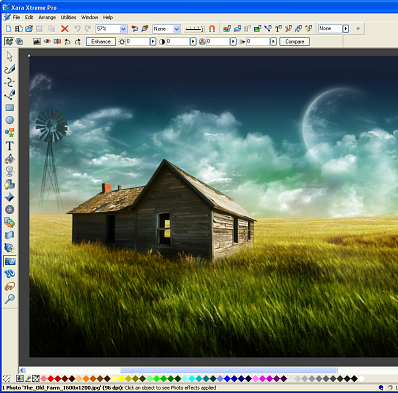Click the red X delete icon
Viewport: 398px width, 393px height.
point(65,29)
